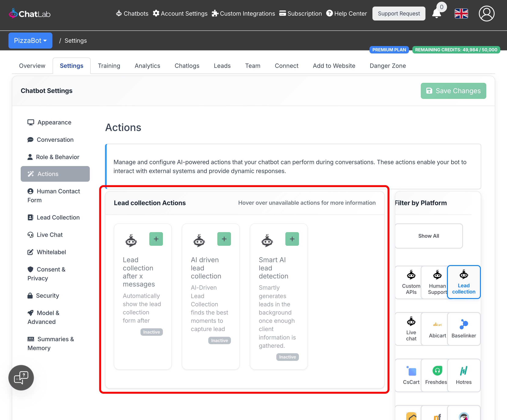The image size is (507, 420).
Task: Enable the AI driven lead collection action
Action: [x=224, y=239]
